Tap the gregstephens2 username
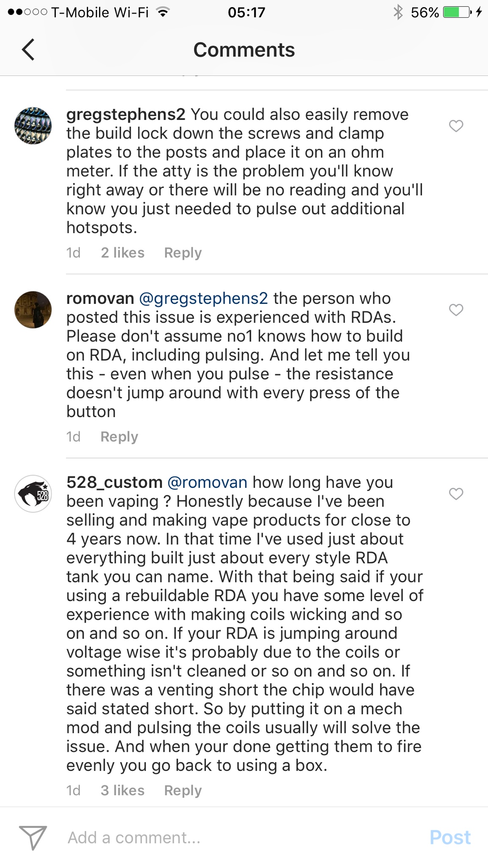The width and height of the screenshot is (488, 868). click(x=126, y=114)
